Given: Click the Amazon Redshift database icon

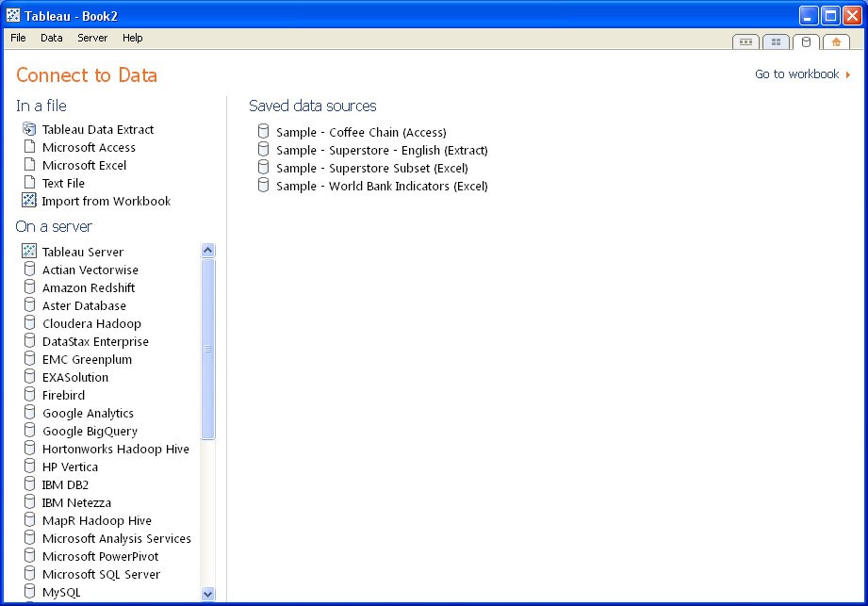Looking at the screenshot, I should pos(30,287).
